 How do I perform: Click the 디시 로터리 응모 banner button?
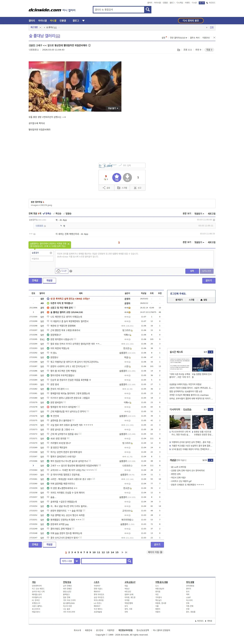[x=191, y=20]
